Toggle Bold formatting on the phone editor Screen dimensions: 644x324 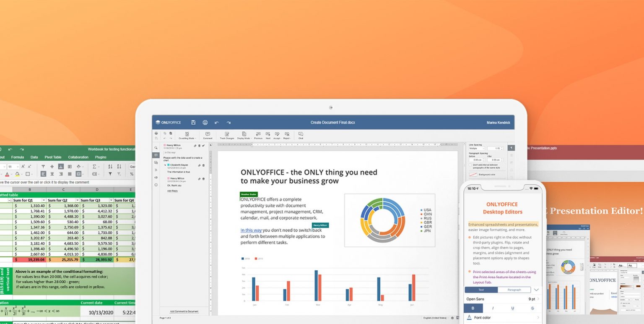[473, 308]
